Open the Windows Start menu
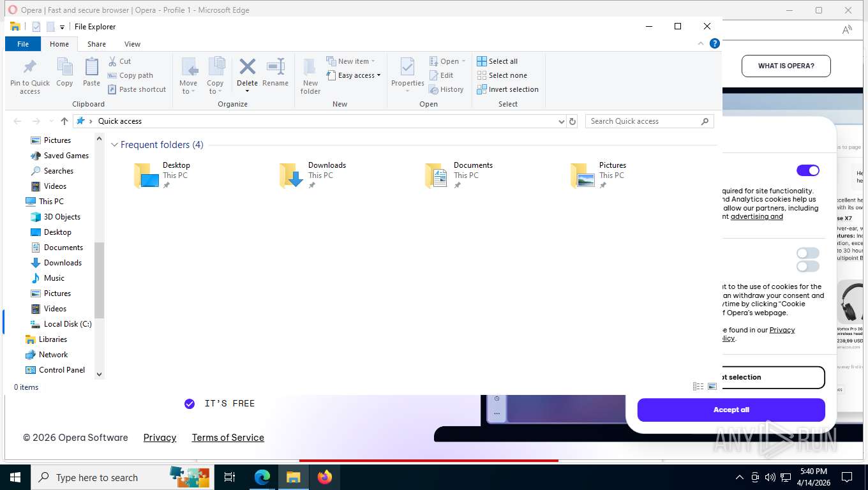This screenshot has width=868, height=490. [x=15, y=477]
